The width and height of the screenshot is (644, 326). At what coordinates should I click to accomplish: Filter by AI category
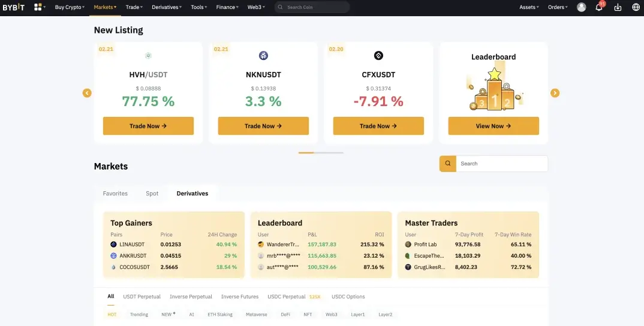coord(191,315)
